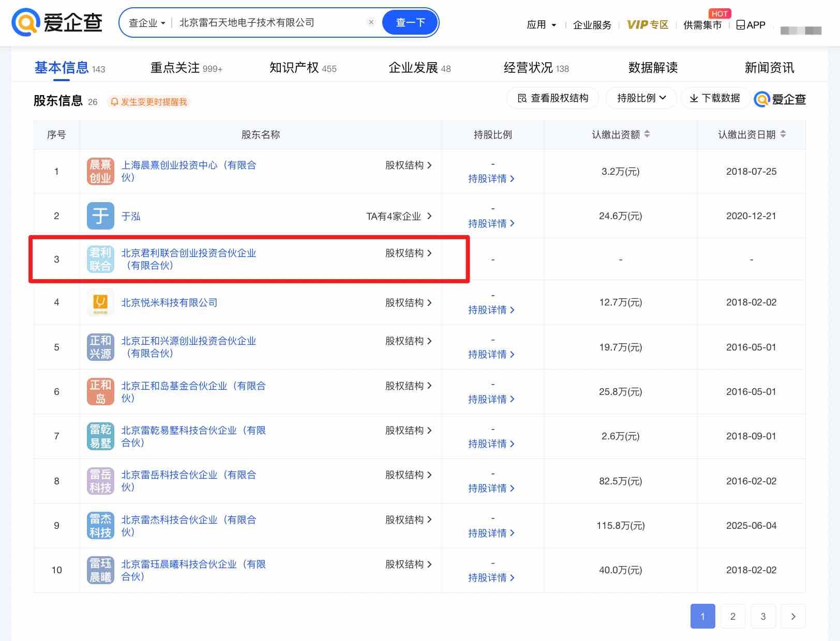Sort by 认缴出资额 column arrows
Screen dimensions: 840x641
pos(647,134)
